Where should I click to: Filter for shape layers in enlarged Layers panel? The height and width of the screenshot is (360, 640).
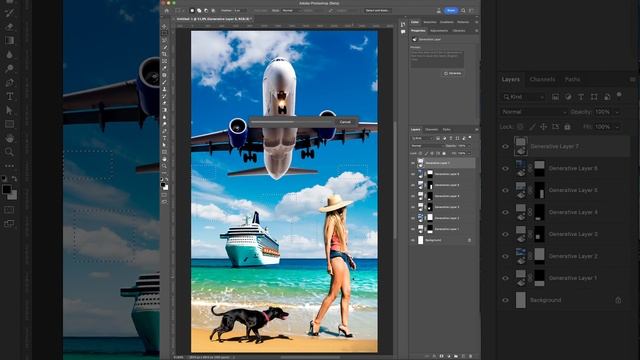click(594, 97)
